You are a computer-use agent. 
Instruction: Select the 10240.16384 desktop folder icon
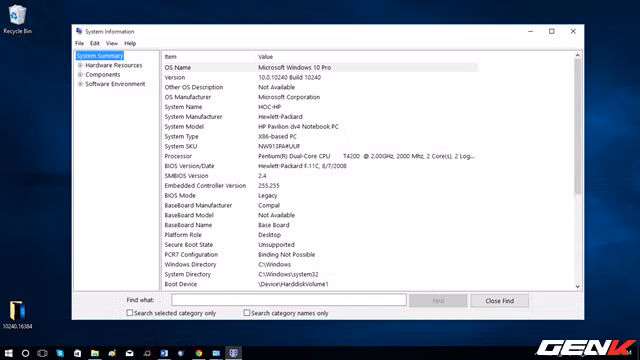17,315
